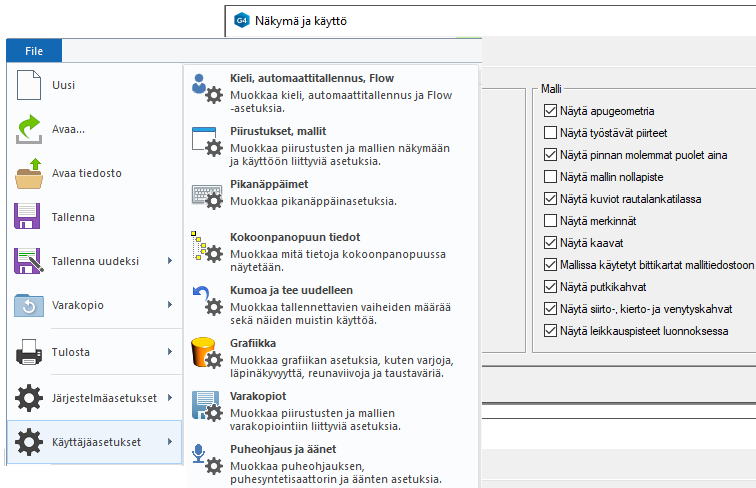The height and width of the screenshot is (488, 756).
Task: Click the Avaa open arrow icon
Action: [29, 129]
